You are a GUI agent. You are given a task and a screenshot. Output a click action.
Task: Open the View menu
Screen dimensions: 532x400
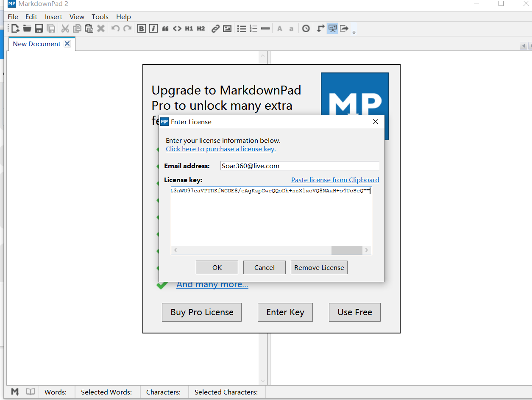pos(77,17)
